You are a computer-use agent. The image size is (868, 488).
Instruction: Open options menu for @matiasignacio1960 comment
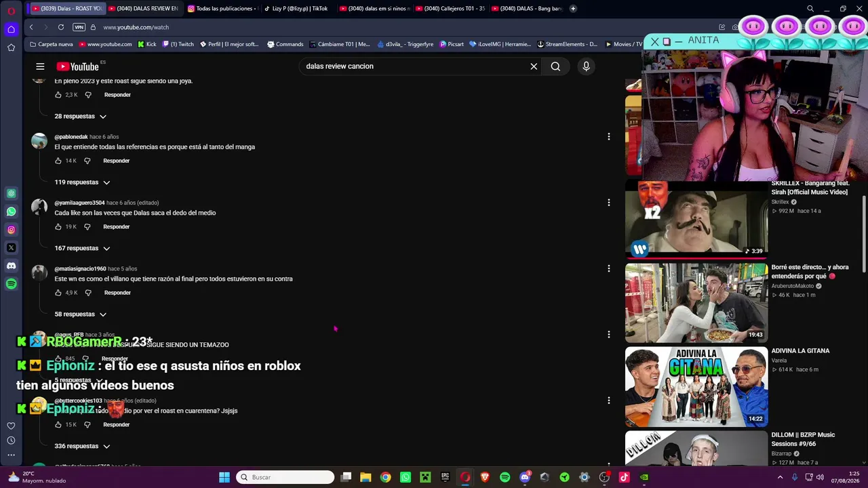coord(609,268)
